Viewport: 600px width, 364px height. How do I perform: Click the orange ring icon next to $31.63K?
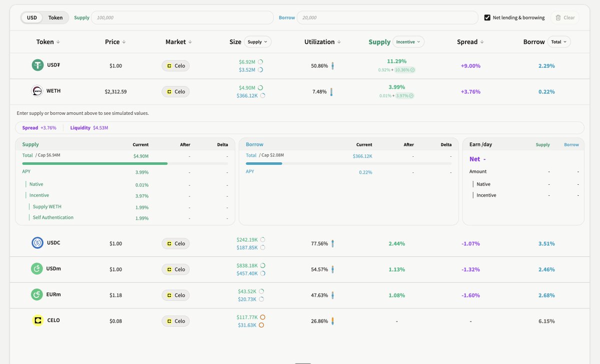[x=261, y=325]
